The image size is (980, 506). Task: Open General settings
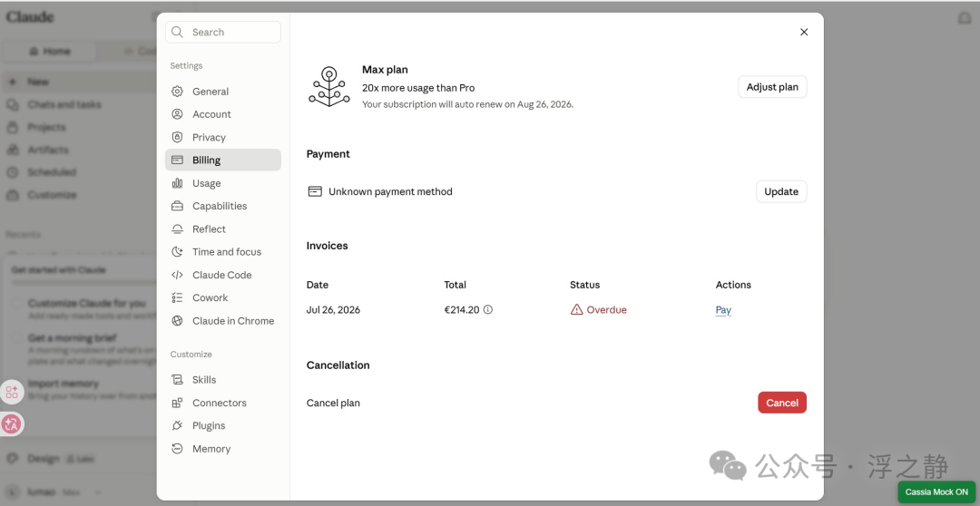tap(223, 92)
